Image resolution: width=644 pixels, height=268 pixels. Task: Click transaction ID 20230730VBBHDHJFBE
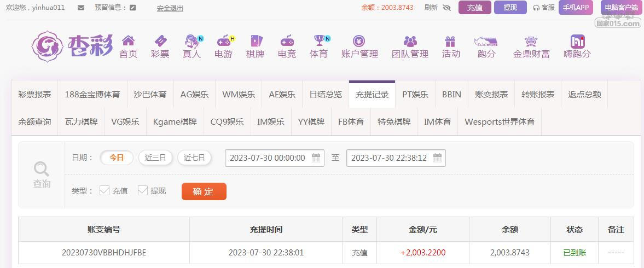(104, 252)
